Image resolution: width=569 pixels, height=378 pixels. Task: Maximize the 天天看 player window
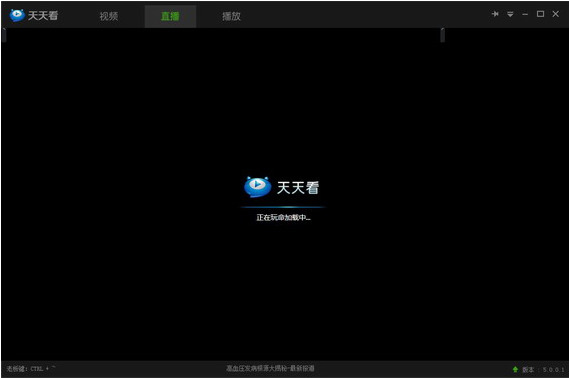[540, 14]
